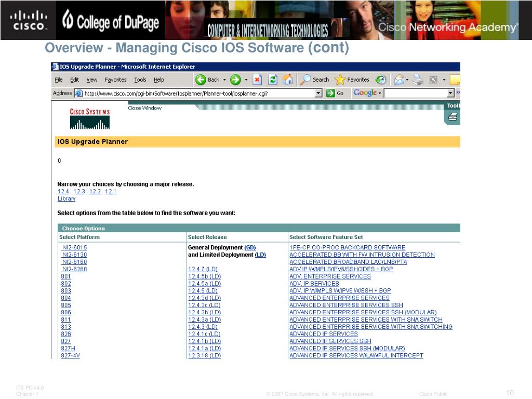Open the File menu
532x399 pixels.
point(59,79)
